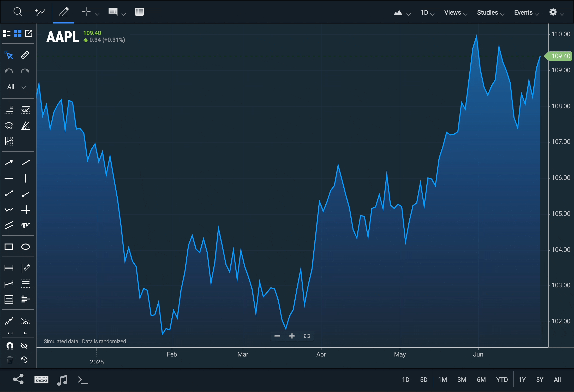Set range to 3M

(462, 380)
